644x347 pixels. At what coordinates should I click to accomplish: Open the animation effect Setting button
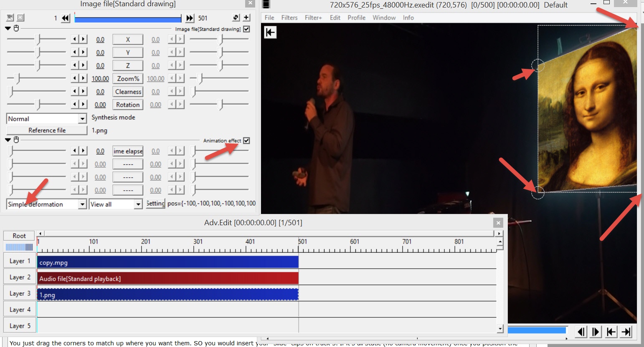click(x=155, y=204)
